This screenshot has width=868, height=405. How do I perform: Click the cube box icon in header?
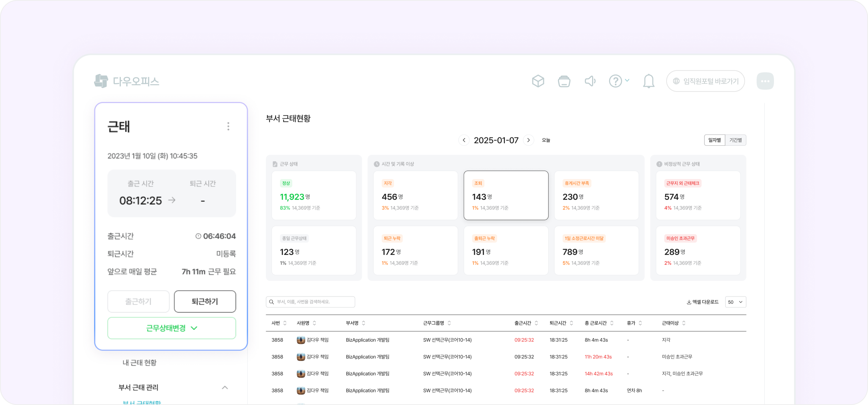point(538,81)
